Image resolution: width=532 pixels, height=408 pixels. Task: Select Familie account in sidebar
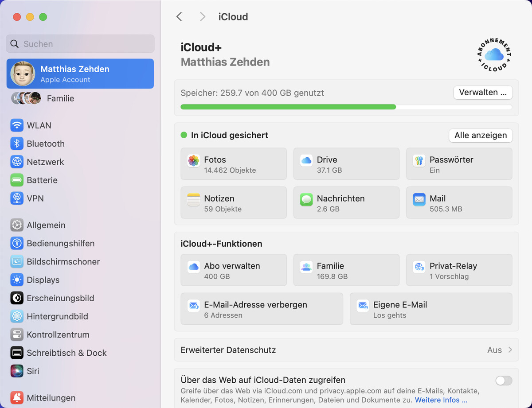click(x=60, y=98)
